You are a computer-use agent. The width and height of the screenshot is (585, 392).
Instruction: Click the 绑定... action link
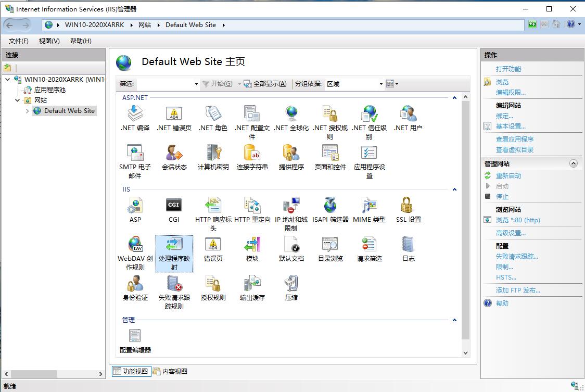504,116
